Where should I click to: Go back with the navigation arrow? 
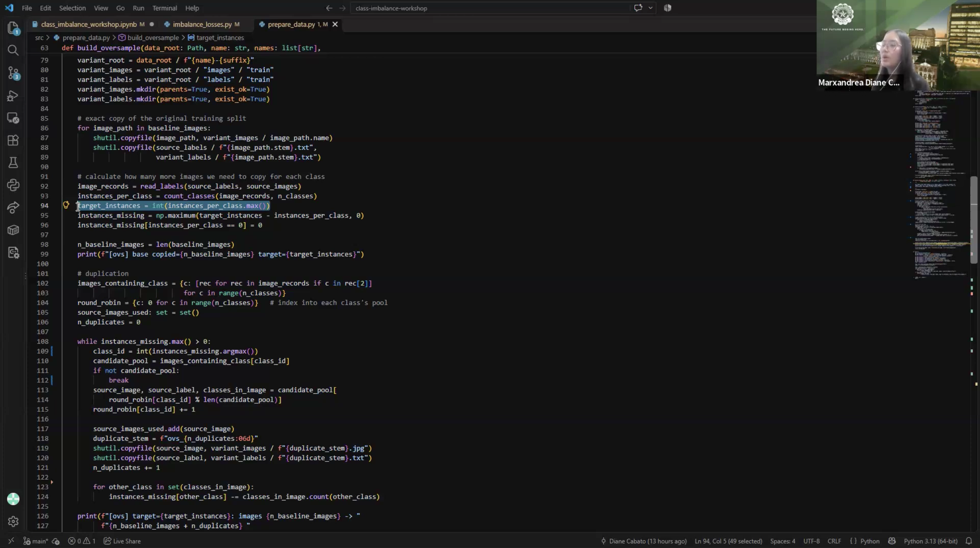pos(329,8)
